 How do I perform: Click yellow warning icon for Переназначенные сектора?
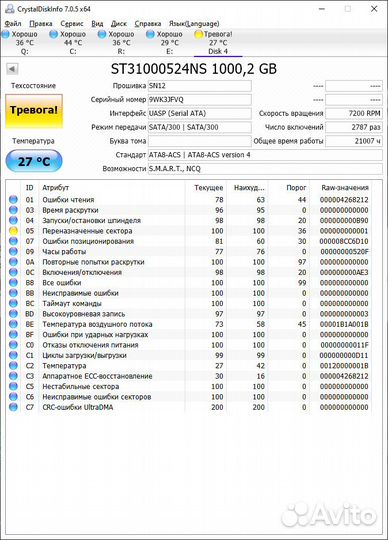pos(13,231)
